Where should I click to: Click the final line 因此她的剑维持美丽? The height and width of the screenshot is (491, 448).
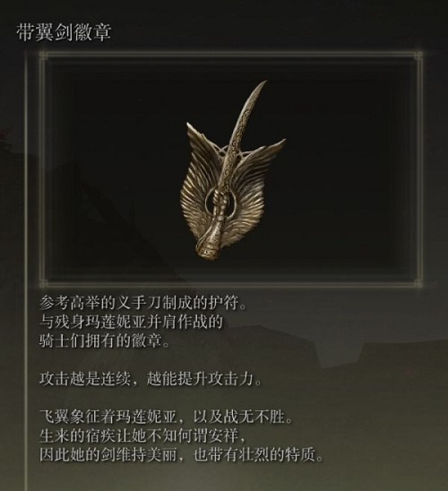tap(181, 455)
